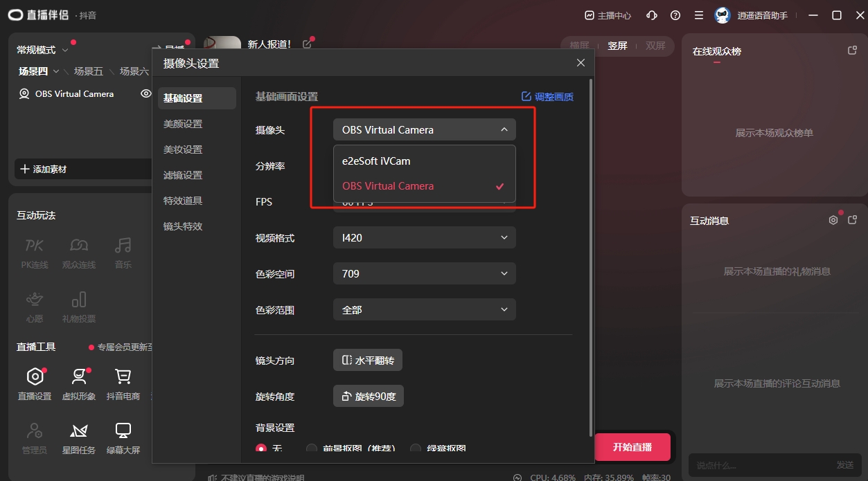Click the stream cover thumbnail
This screenshot has height=481, width=868.
click(222, 43)
